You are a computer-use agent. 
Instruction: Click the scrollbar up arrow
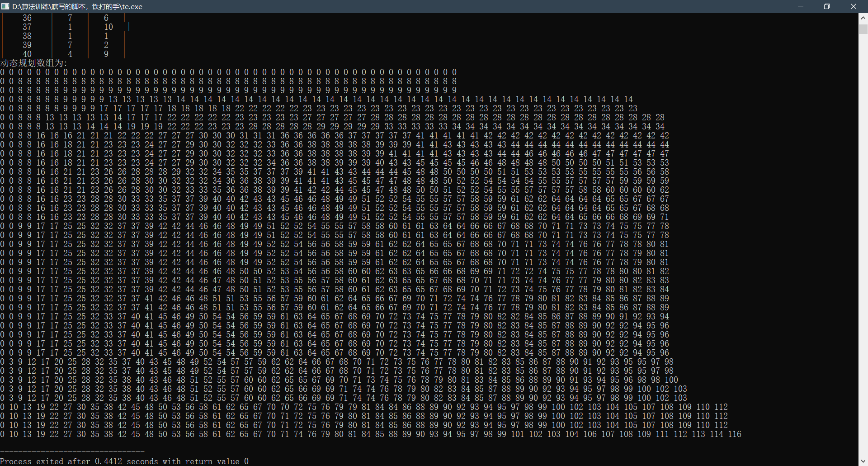tap(863, 18)
